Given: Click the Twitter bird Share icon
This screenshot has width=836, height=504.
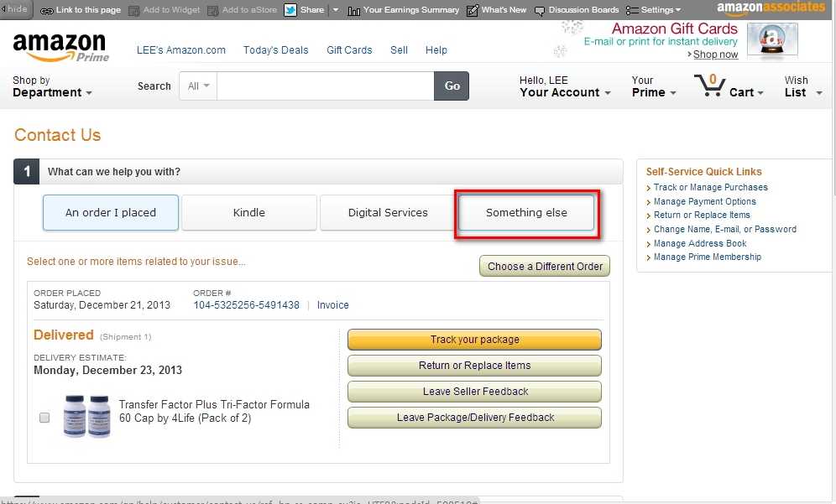Looking at the screenshot, I should tap(290, 10).
